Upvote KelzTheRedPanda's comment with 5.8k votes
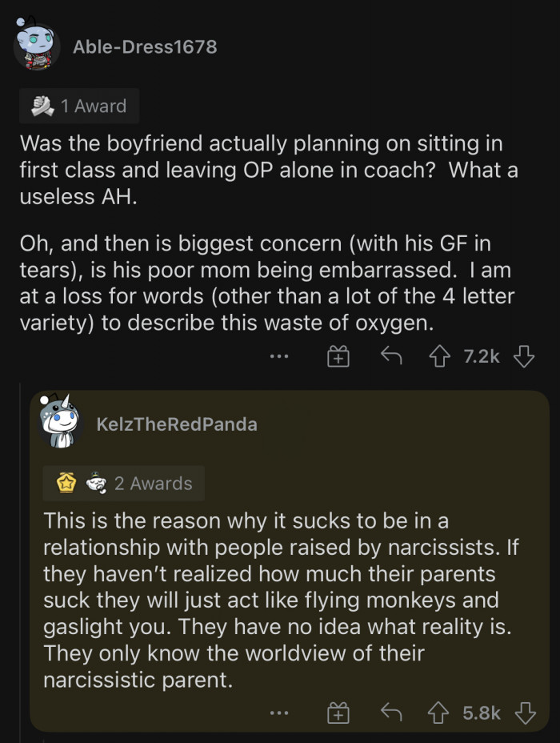The image size is (560, 743). point(438,713)
